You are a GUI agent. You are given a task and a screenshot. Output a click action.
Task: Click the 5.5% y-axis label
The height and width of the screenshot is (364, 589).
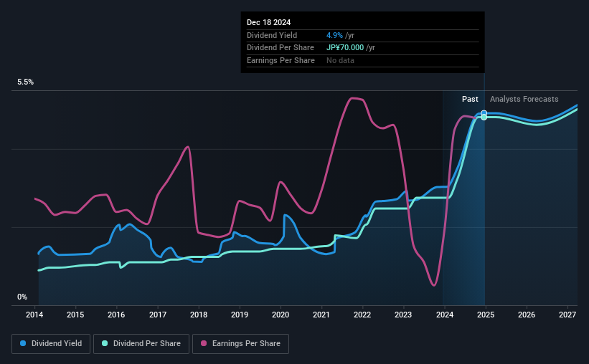pyautogui.click(x=25, y=82)
